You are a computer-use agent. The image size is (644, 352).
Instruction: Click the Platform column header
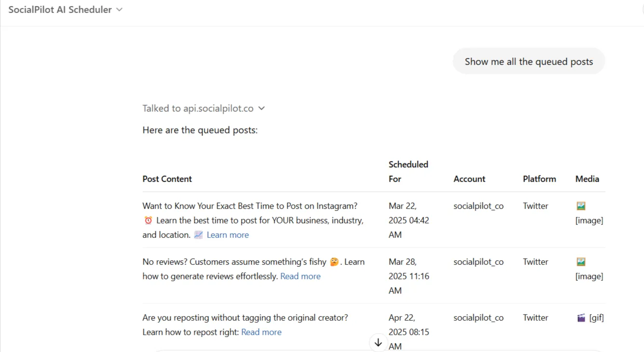[539, 179]
